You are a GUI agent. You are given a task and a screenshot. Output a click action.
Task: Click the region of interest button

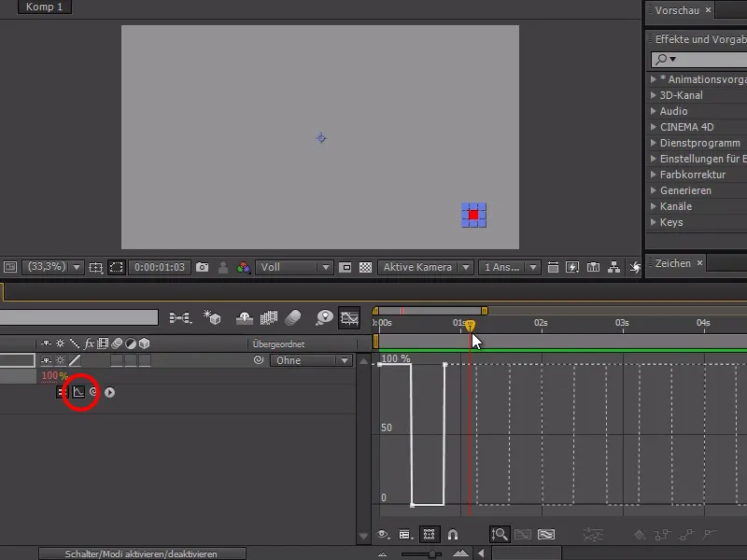tap(345, 267)
